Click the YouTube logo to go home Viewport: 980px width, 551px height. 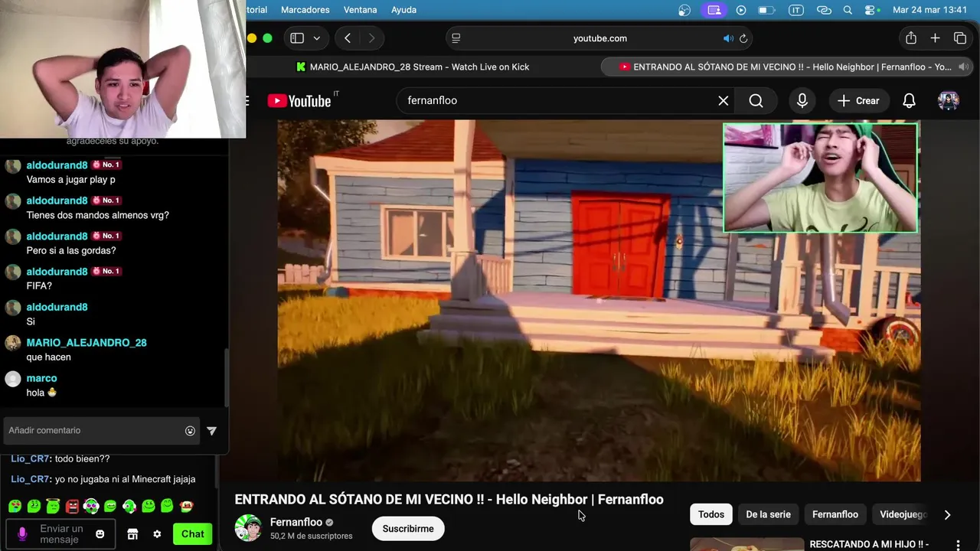pos(299,101)
